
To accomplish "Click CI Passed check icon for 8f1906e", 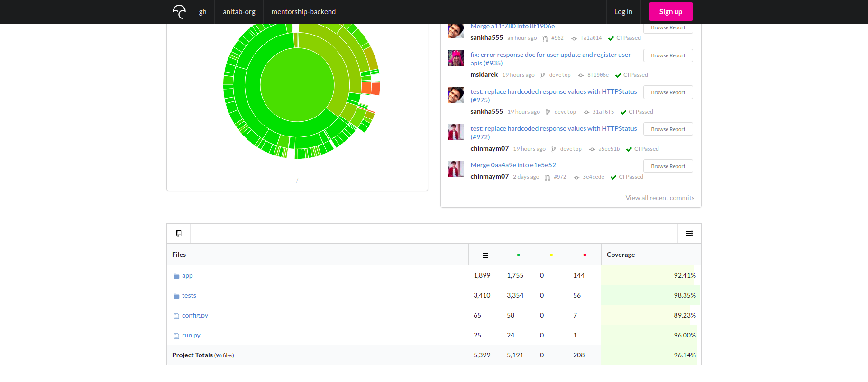I will click(618, 75).
